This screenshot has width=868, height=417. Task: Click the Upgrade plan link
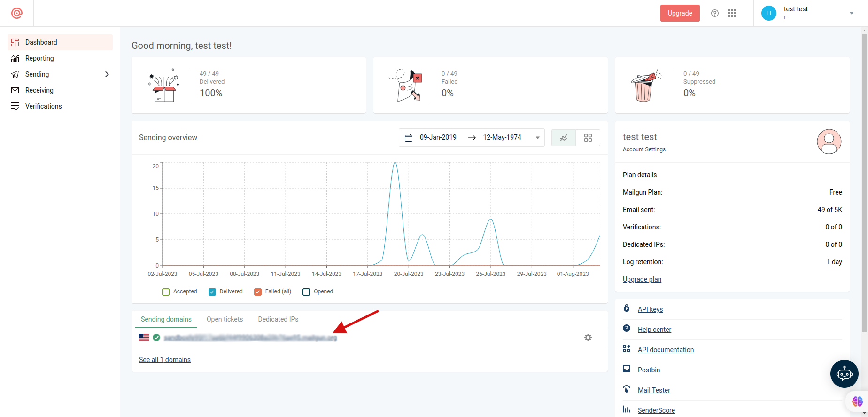tap(642, 279)
